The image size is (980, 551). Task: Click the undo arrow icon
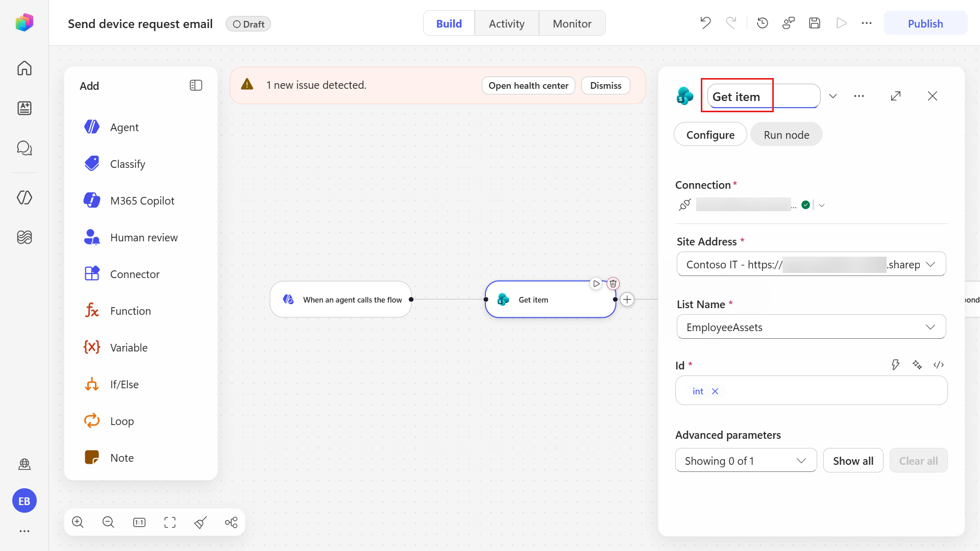point(705,23)
